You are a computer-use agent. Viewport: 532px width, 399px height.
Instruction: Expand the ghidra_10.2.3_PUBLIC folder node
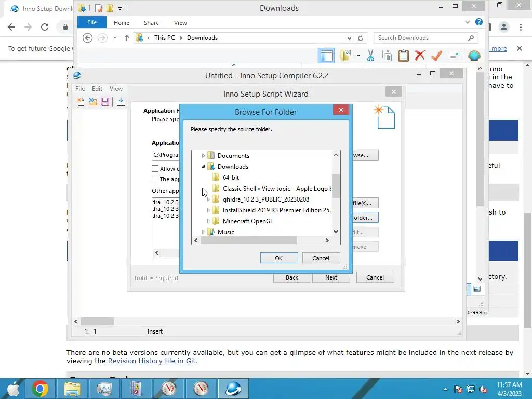(208, 199)
